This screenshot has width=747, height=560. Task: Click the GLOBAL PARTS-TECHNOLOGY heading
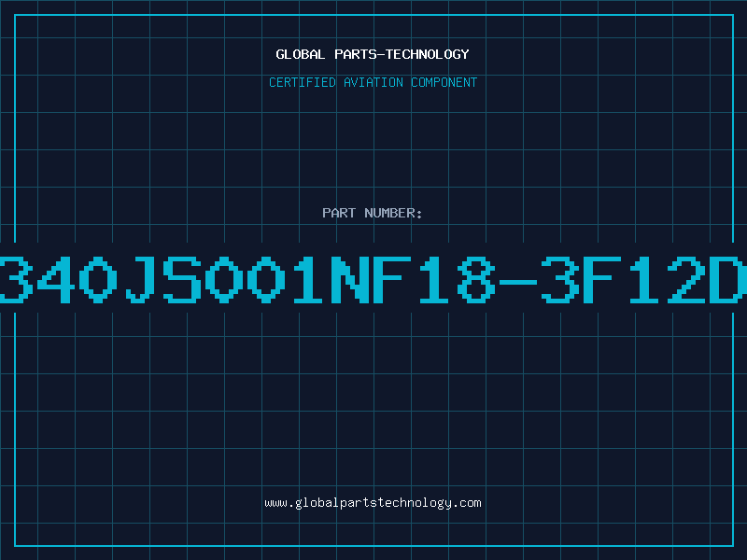pyautogui.click(x=373, y=54)
